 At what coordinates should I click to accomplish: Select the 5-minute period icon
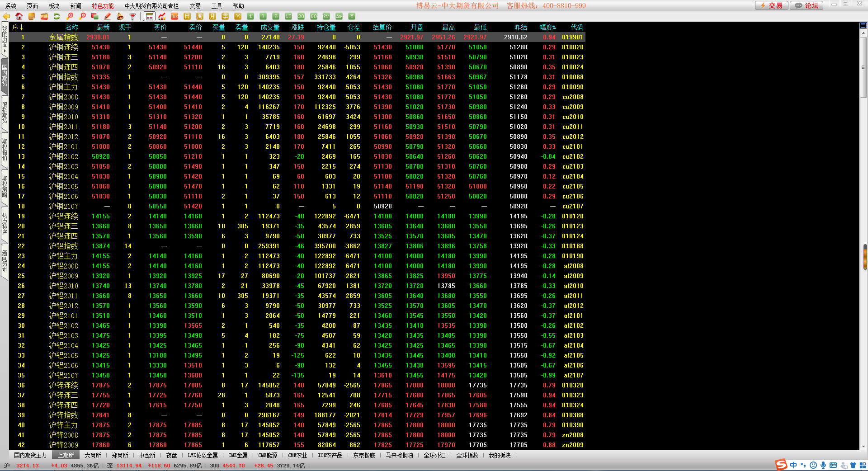pyautogui.click(x=276, y=16)
